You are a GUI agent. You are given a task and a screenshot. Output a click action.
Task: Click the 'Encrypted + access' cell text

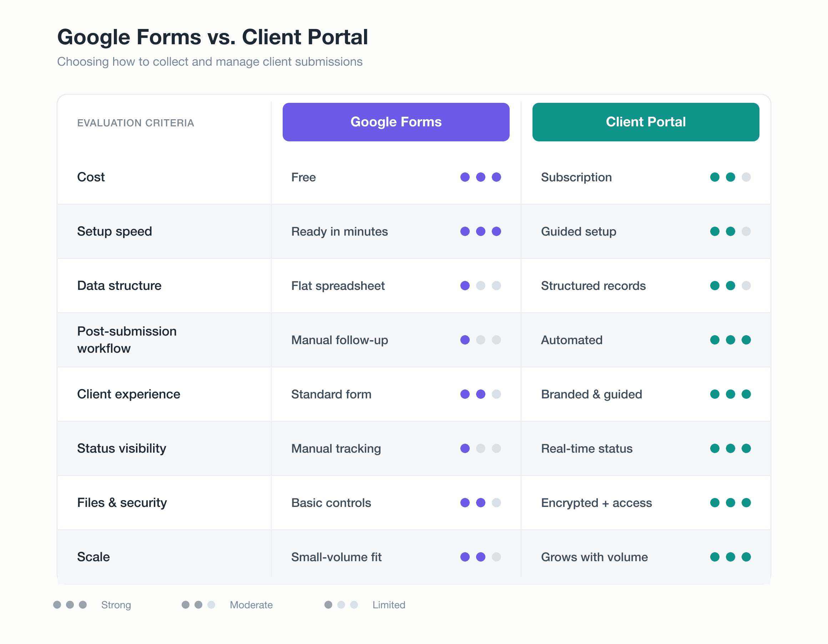tap(596, 503)
